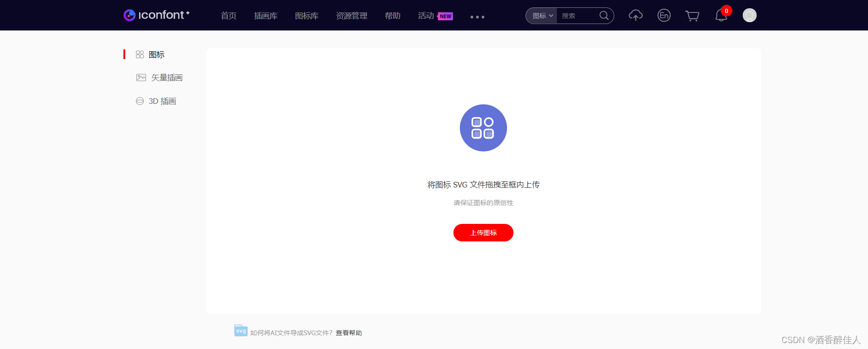Open the 资源管理 resource management menu
This screenshot has height=349, width=868.
[x=352, y=16]
